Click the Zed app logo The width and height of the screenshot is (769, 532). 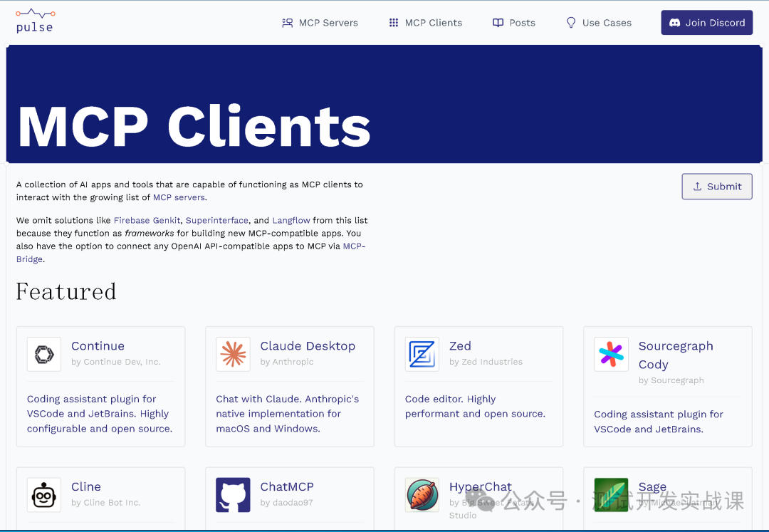click(422, 354)
